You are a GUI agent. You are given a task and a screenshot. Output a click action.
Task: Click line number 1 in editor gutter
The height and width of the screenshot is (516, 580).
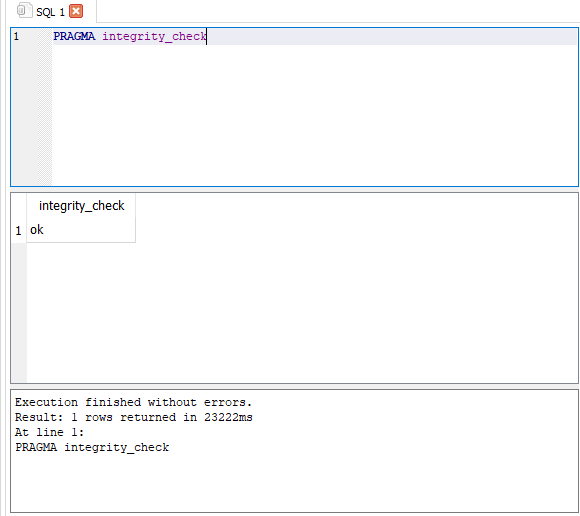click(x=16, y=36)
